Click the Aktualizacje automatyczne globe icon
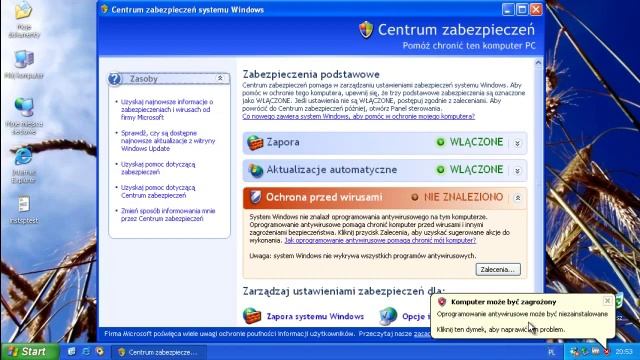The image size is (640, 360). (256, 170)
